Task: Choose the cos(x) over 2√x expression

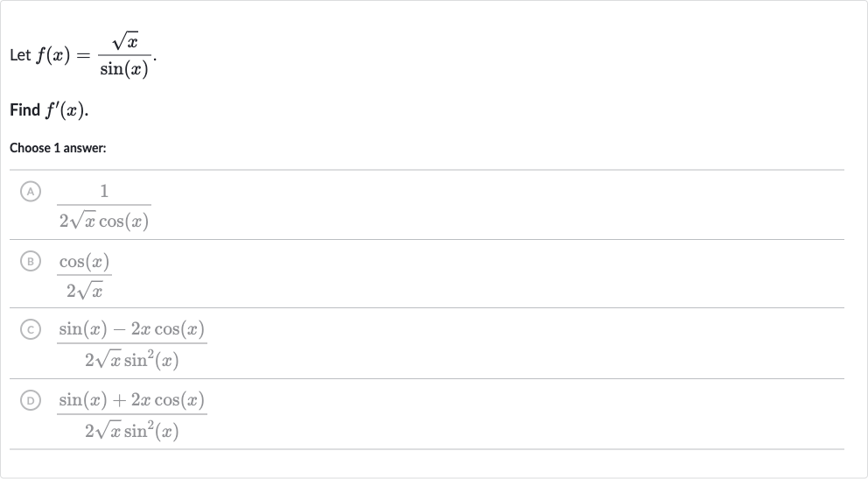Action: (84, 276)
